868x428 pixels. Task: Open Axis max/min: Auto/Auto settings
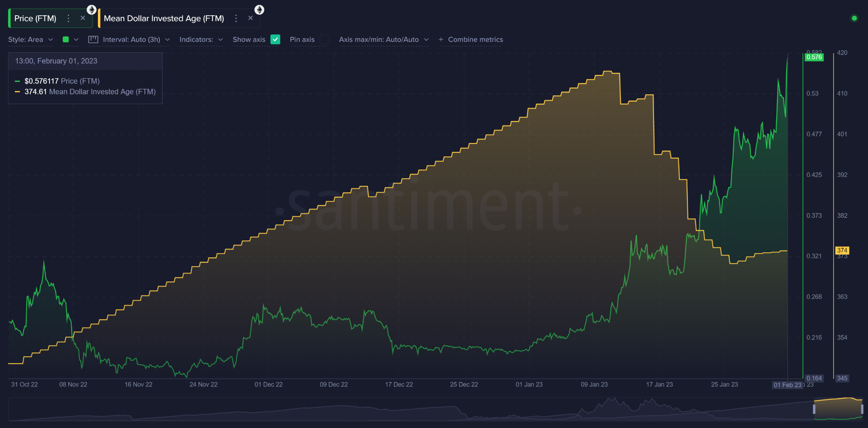(x=384, y=39)
